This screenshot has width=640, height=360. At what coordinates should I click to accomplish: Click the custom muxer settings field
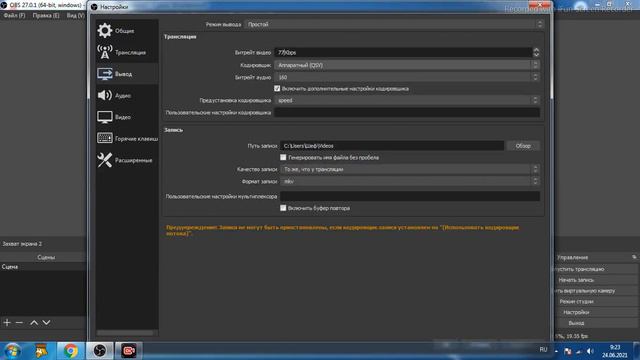pyautogui.click(x=410, y=196)
